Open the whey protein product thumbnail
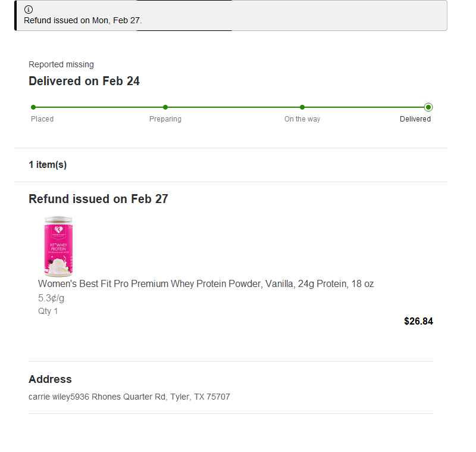This screenshot has height=452, width=476. click(58, 247)
